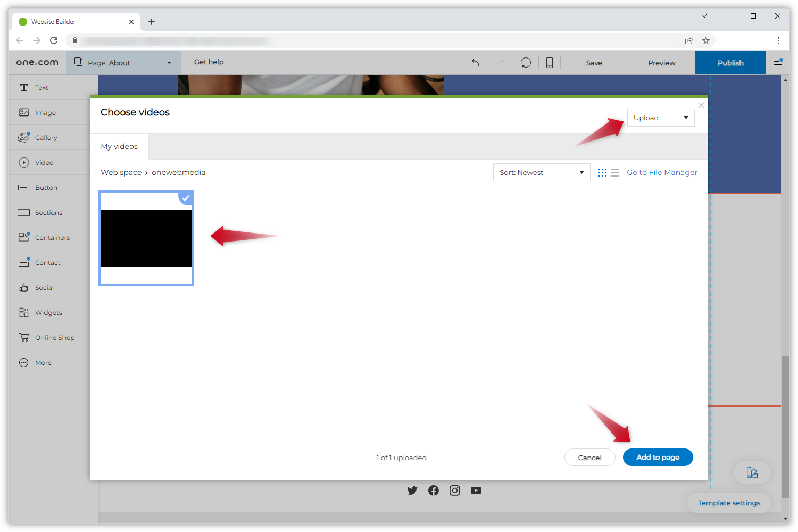The height and width of the screenshot is (532, 798).
Task: Reload the browser page
Action: click(x=54, y=40)
